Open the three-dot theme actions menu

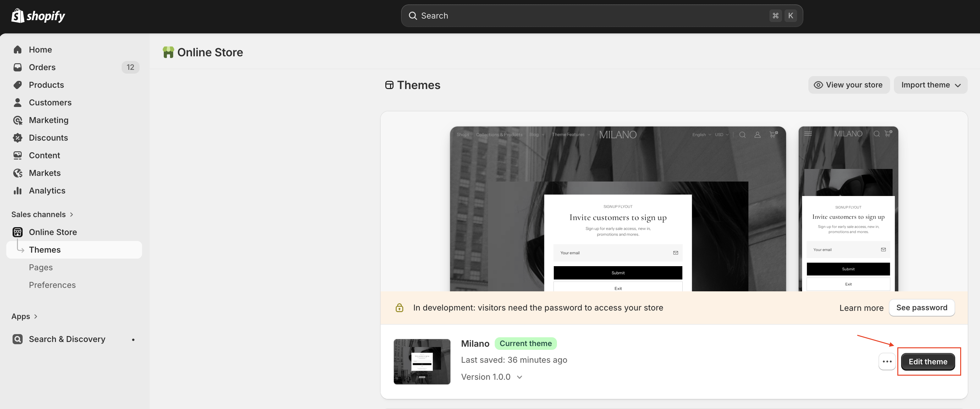[887, 361]
